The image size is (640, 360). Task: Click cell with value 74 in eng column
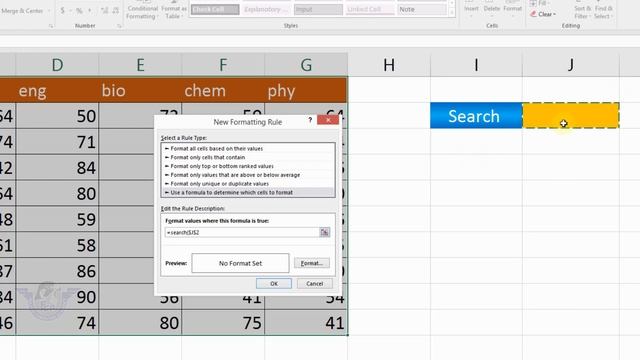(57, 322)
